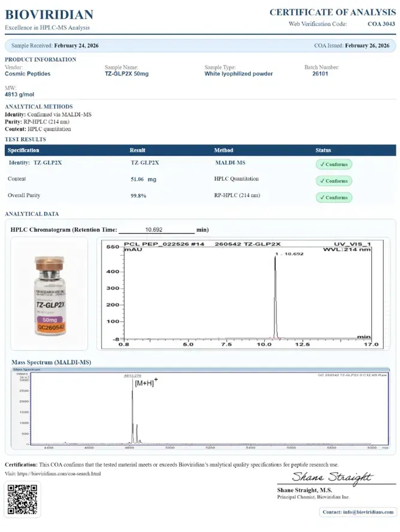The image size is (400, 532).
Task: Click the QR code image
Action: tap(22, 499)
